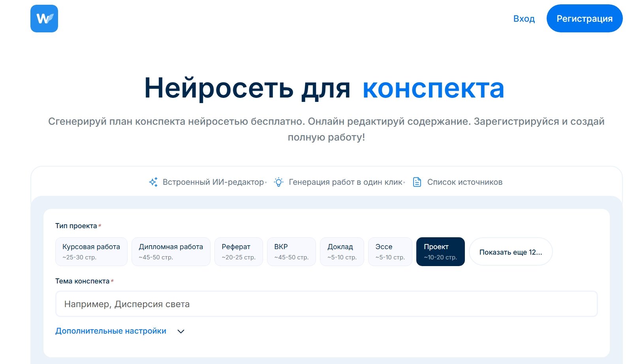
Task: Click the document icon beside Список источников
Action: (417, 182)
